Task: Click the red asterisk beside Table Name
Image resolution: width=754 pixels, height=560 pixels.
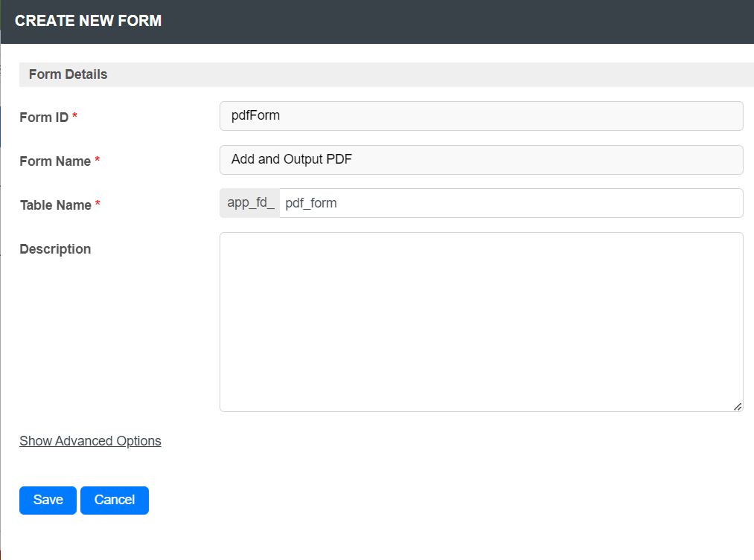Action: pos(98,205)
